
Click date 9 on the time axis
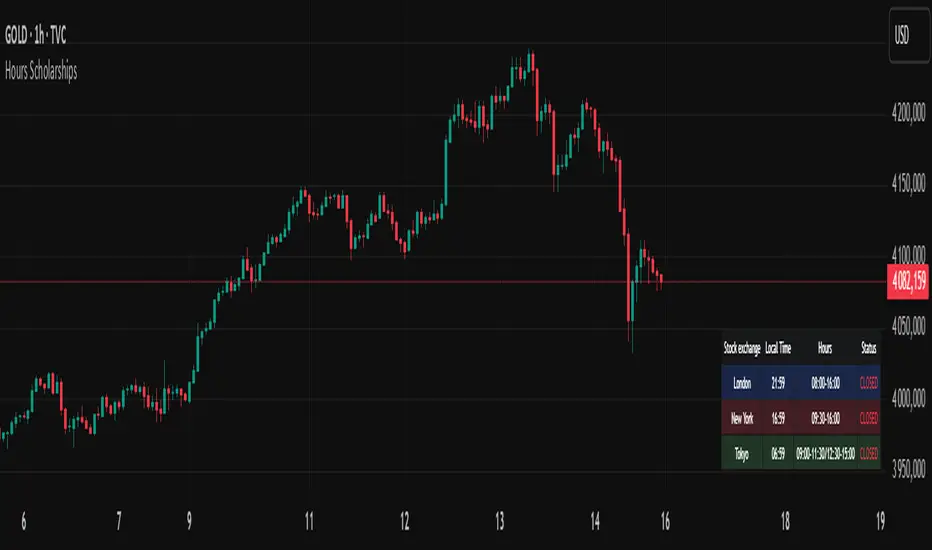point(189,521)
